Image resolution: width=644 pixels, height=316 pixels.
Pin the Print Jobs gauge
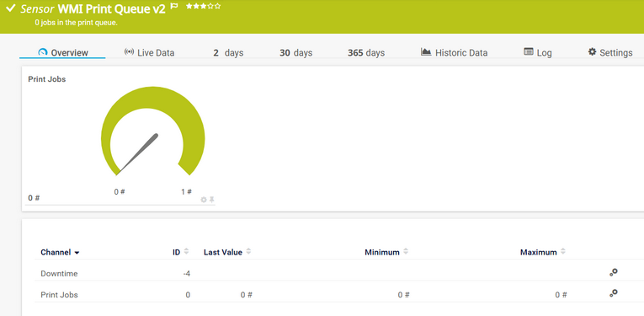click(212, 200)
